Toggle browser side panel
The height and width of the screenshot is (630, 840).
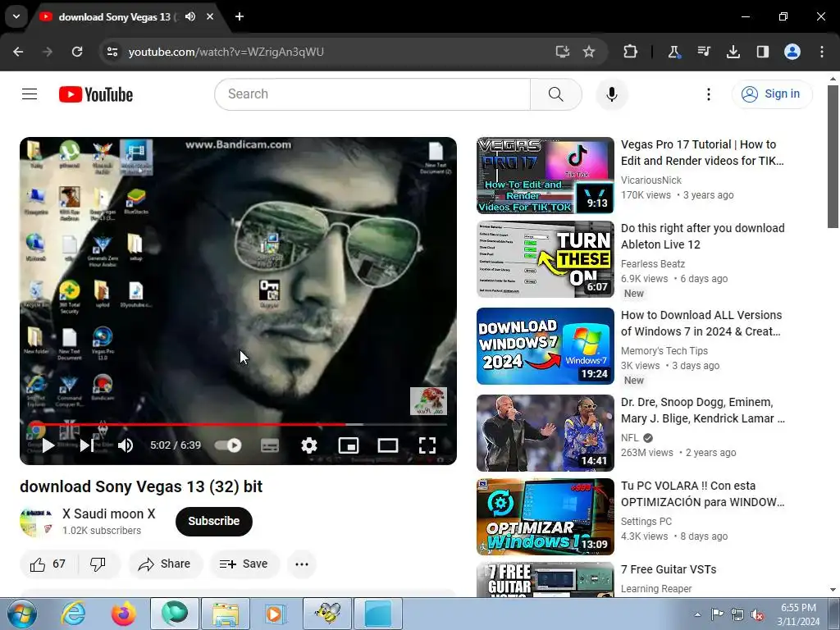pos(762,52)
